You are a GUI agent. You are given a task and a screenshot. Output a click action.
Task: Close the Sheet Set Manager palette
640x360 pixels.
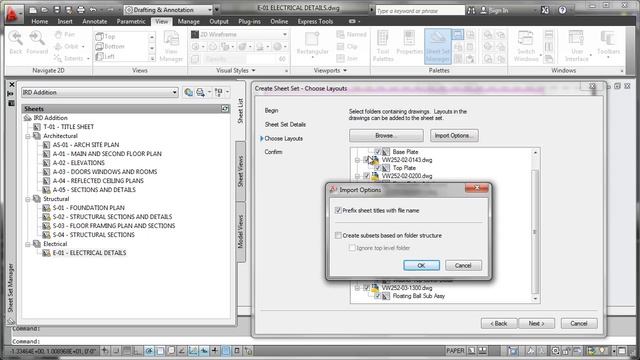(x=11, y=84)
